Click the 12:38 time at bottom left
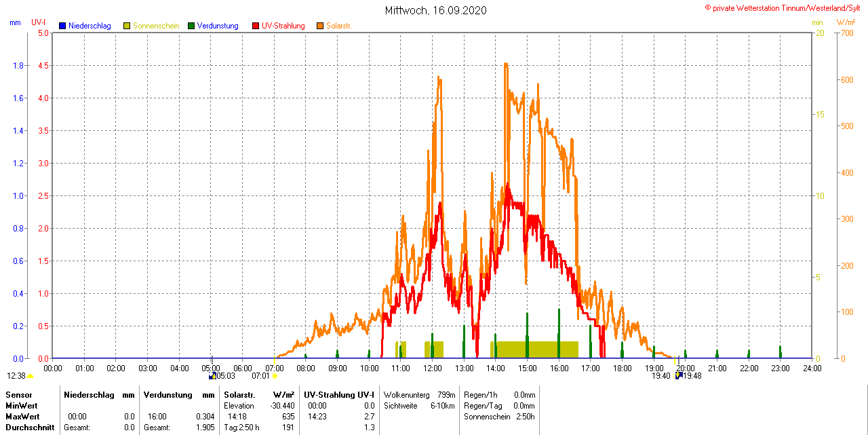The image size is (868, 435). tap(16, 376)
